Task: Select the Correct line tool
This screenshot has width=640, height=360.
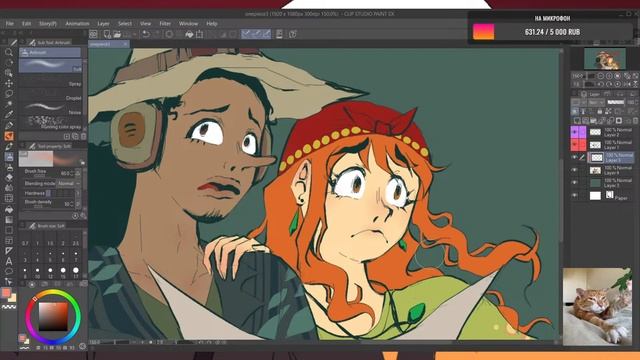Action: (x=9, y=282)
